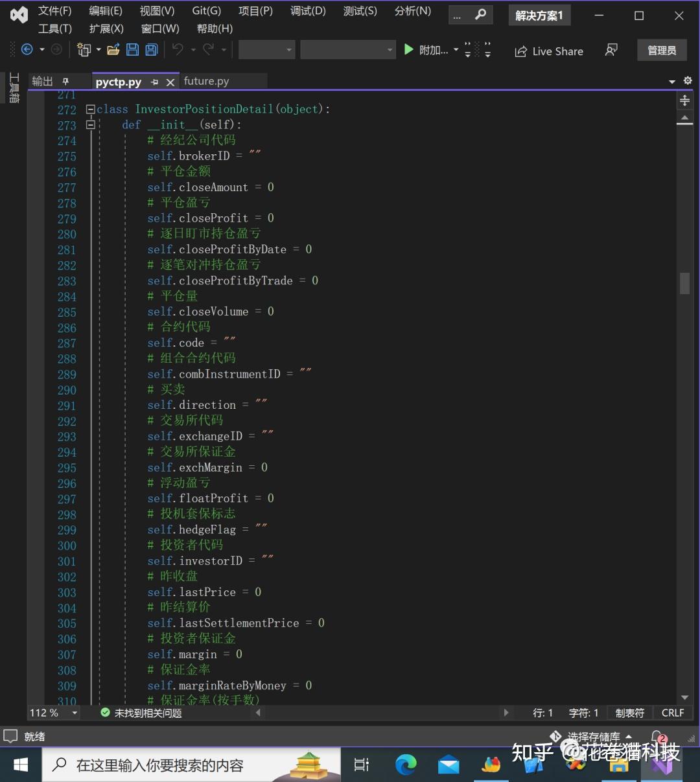Collapse the InvestorPositionDetail class fold
Viewport: 700px width, 782px height.
click(90, 109)
